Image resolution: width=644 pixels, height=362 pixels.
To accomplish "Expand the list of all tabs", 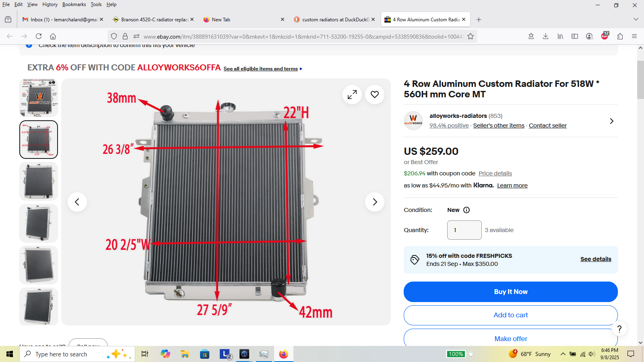I will coord(636,19).
